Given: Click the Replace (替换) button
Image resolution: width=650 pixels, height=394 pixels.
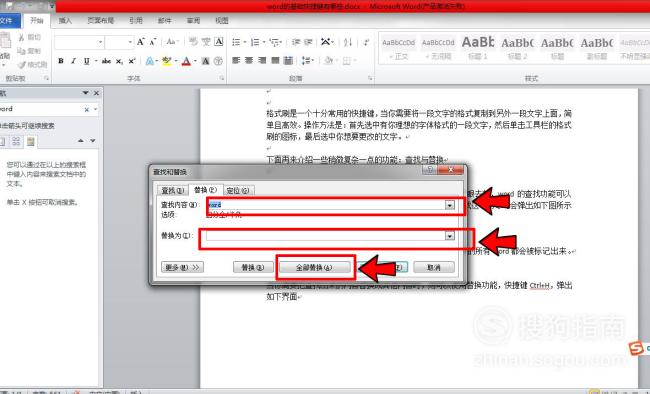Looking at the screenshot, I should [x=252, y=268].
